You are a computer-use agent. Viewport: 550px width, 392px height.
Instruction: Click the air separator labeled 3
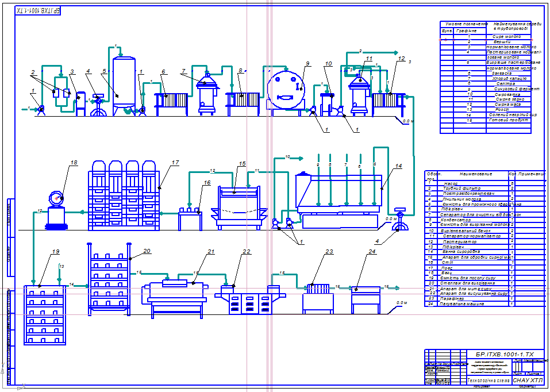pyautogui.click(x=80, y=104)
